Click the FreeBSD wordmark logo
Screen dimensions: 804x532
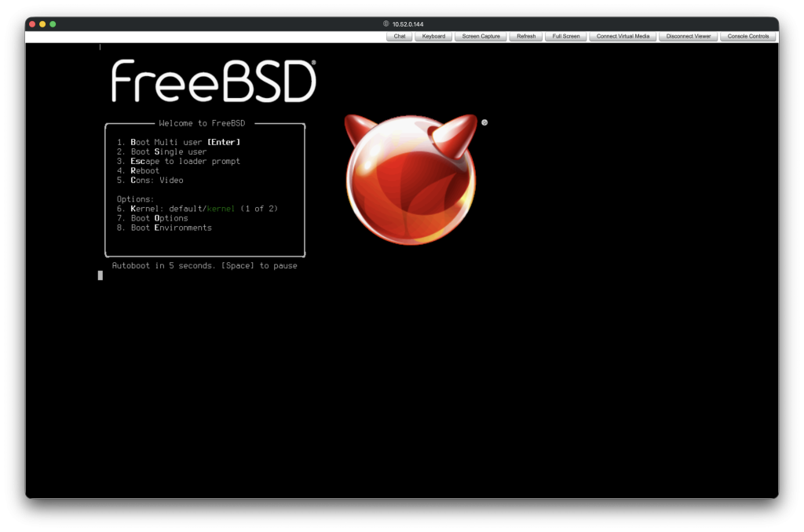(x=212, y=79)
